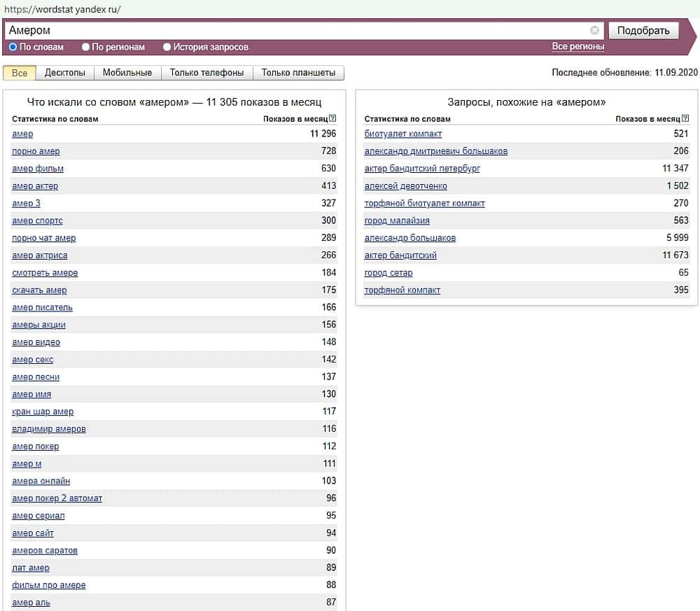Open the "Мобильные" device tab
Viewport: 700px width, 611px height.
tap(127, 73)
